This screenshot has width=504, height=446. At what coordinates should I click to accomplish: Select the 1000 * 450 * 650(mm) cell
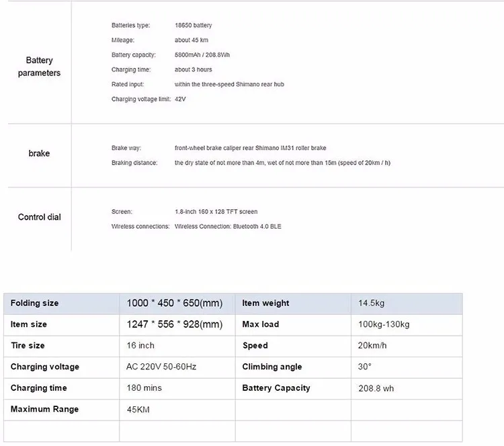(174, 303)
